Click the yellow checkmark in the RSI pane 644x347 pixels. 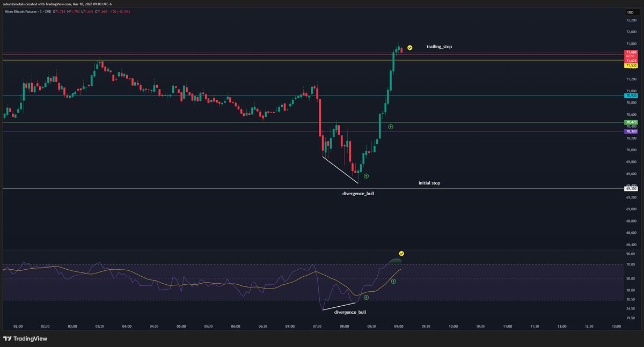coord(401,253)
